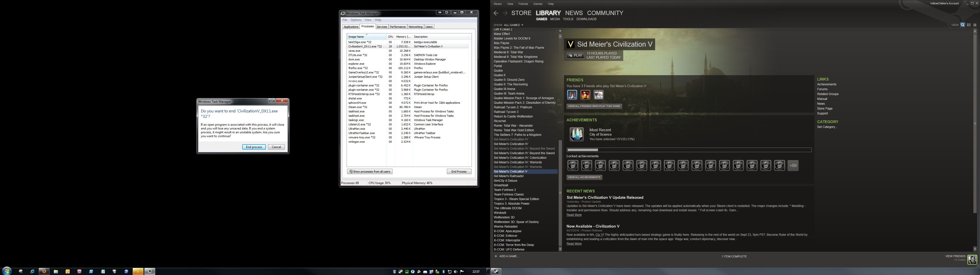The image size is (980, 275).
Task: Switch to Civilization V taskbar button
Action: coord(138,272)
